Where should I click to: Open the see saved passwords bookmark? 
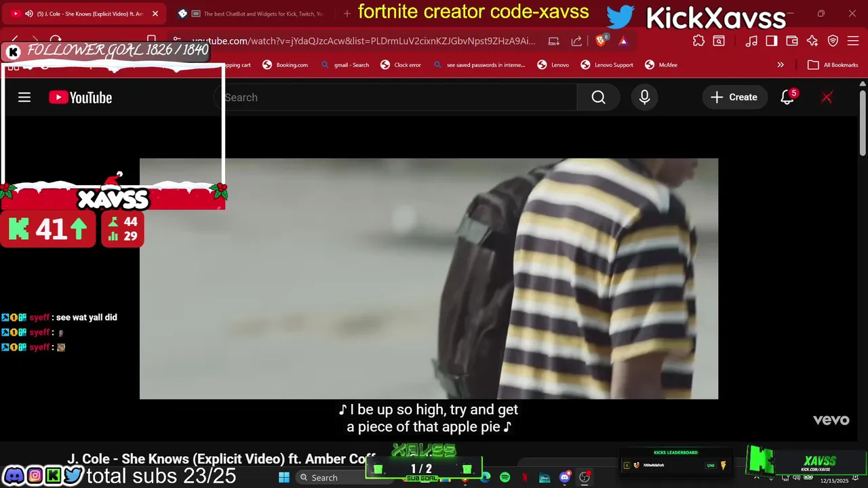point(479,65)
